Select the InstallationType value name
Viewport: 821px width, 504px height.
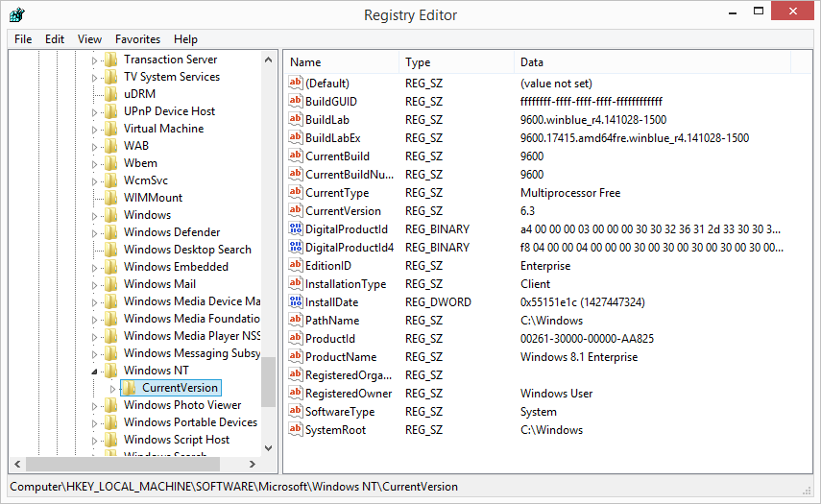point(346,283)
